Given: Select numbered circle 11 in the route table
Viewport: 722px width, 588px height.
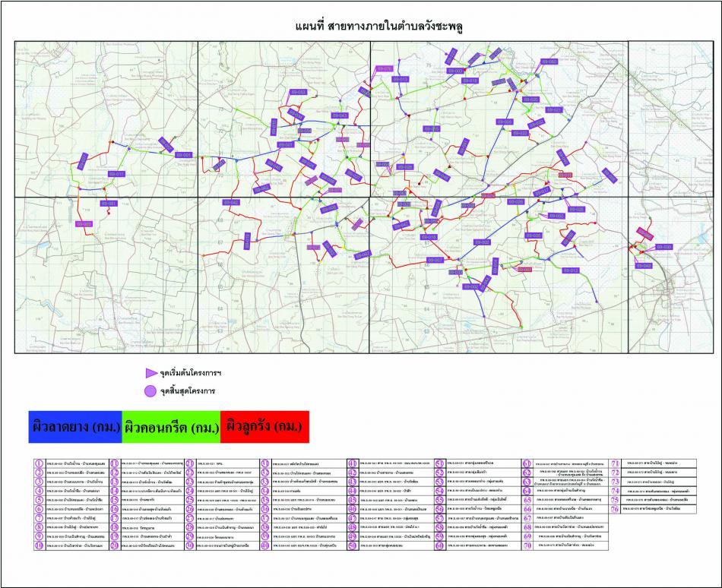Looking at the screenshot, I should [114, 463].
